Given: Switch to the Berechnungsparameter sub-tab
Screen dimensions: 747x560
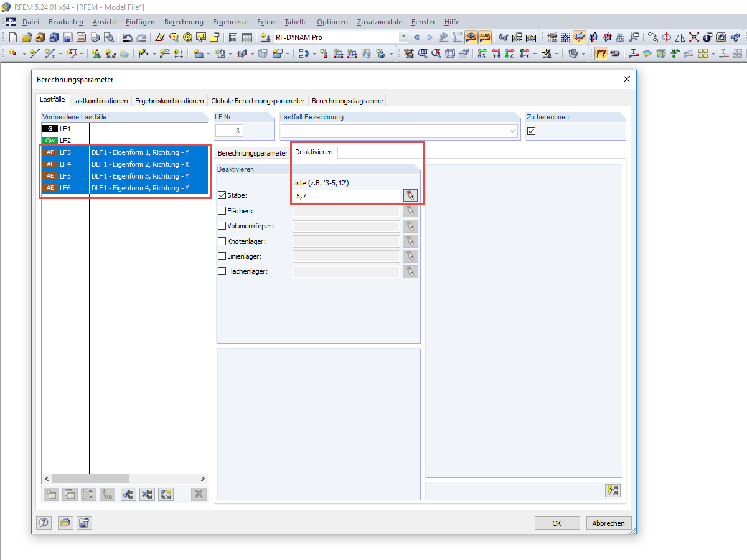Looking at the screenshot, I should (x=253, y=152).
